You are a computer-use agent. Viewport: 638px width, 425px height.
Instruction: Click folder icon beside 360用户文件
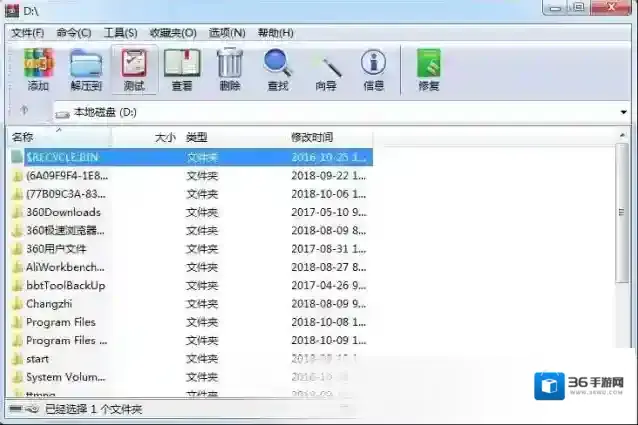click(17, 249)
